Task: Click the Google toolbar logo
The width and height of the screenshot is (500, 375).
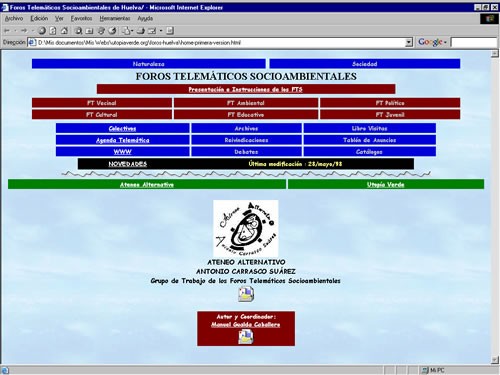Action: coord(430,42)
